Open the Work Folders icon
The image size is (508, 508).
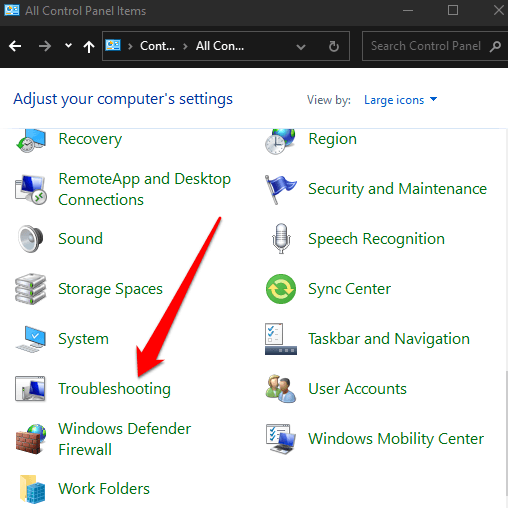tap(32, 489)
